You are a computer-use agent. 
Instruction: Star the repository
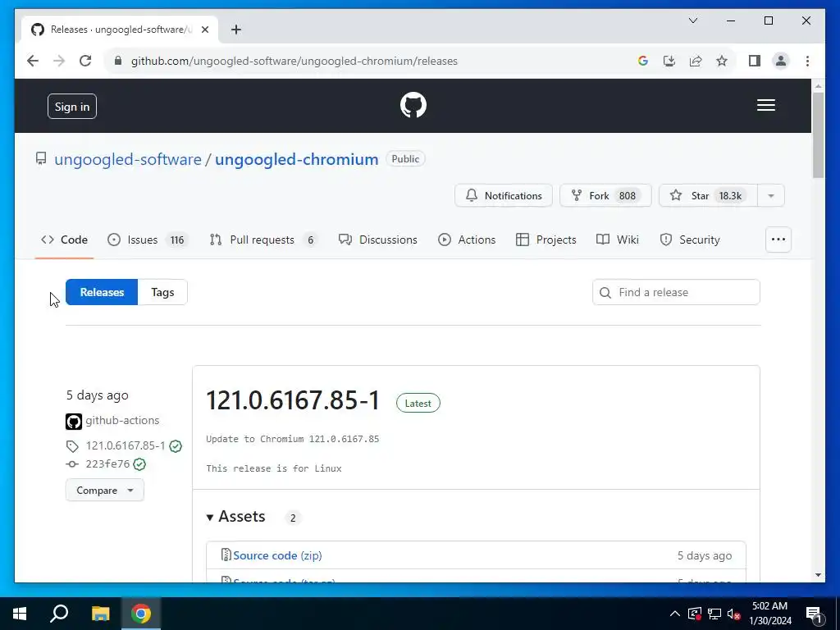[x=708, y=195]
